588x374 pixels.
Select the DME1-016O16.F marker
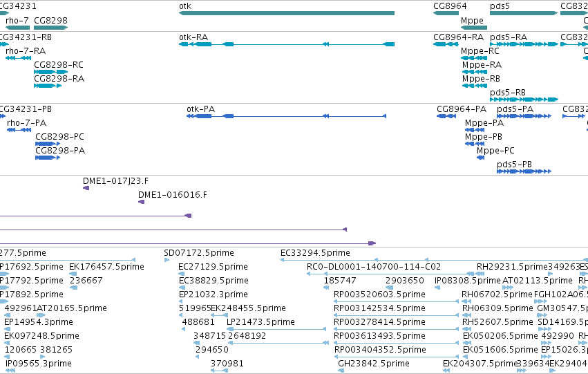(x=142, y=202)
